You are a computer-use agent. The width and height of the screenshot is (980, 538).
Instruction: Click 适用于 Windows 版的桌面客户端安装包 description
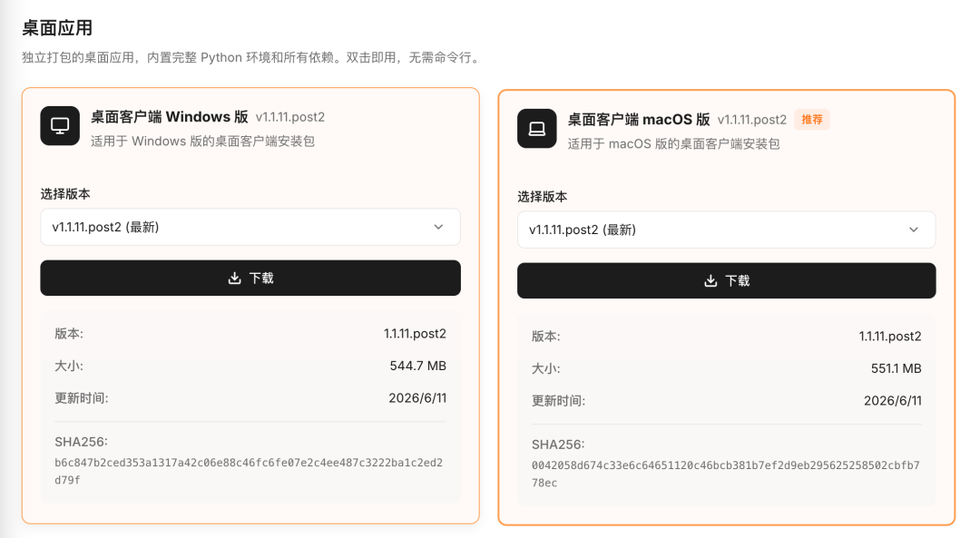(x=202, y=142)
